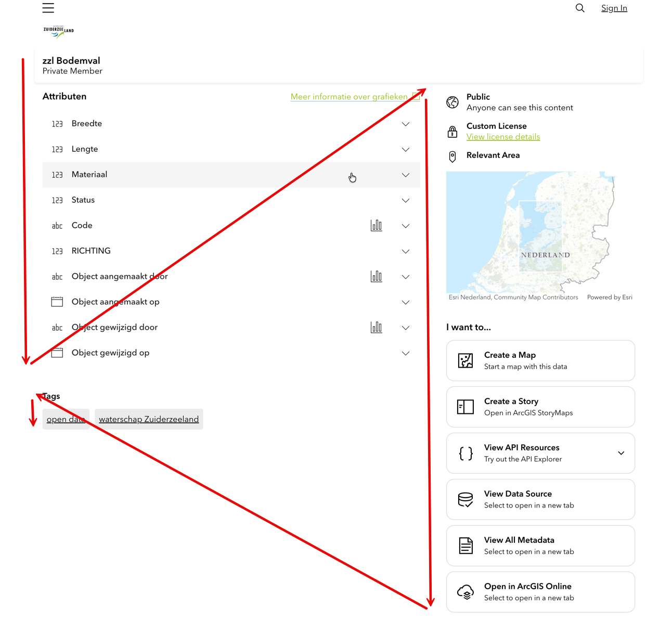Viewport: 672px width, 623px height.
Task: Show chart for Object gewijzigd door
Action: 376,327
